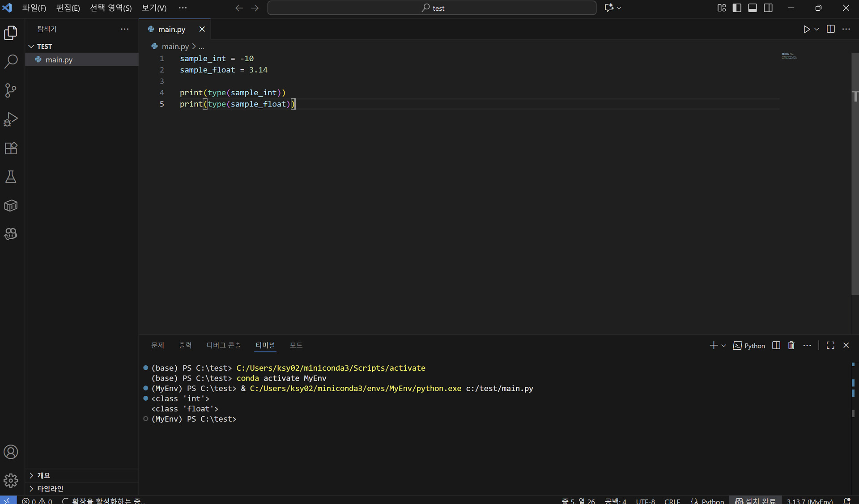
Task: Open the new terminal launch profile dropdown
Action: (724, 346)
